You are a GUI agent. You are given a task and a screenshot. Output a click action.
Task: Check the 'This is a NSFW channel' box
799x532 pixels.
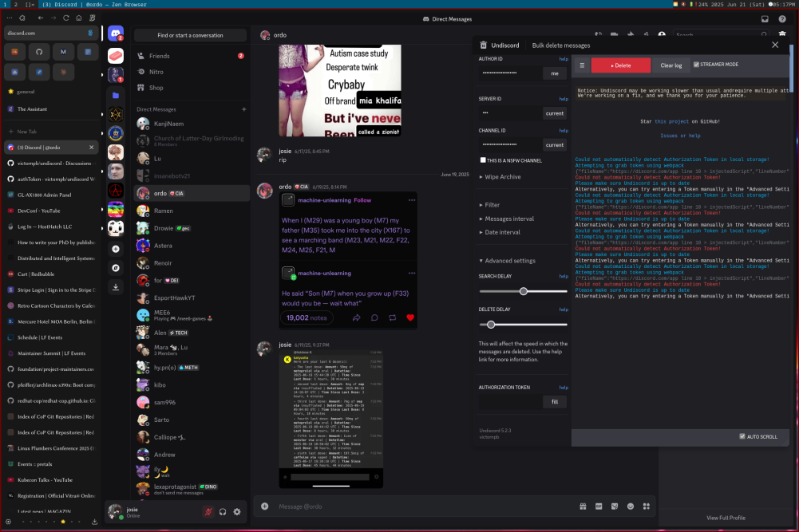(483, 160)
